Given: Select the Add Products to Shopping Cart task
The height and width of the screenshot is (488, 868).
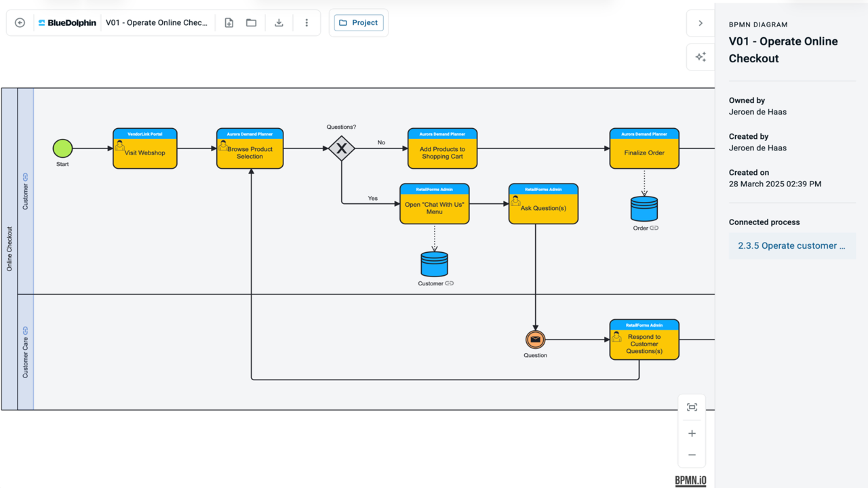Looking at the screenshot, I should pos(442,148).
